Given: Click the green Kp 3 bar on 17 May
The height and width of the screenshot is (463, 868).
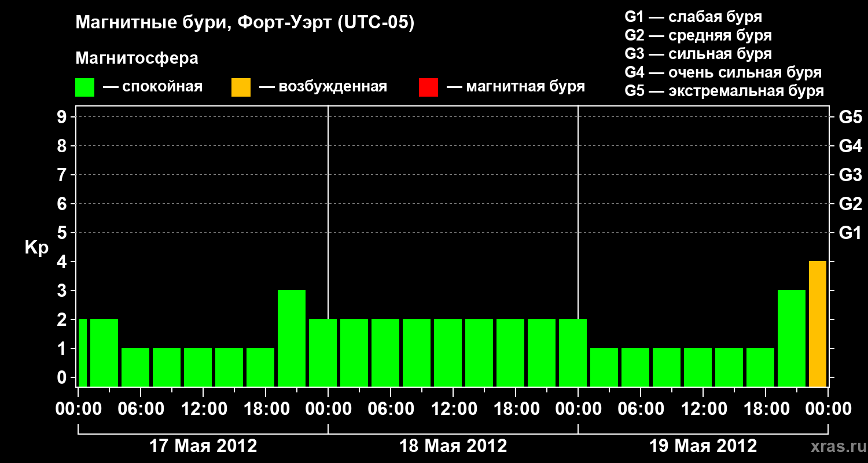Looking at the screenshot, I should pyautogui.click(x=292, y=338).
